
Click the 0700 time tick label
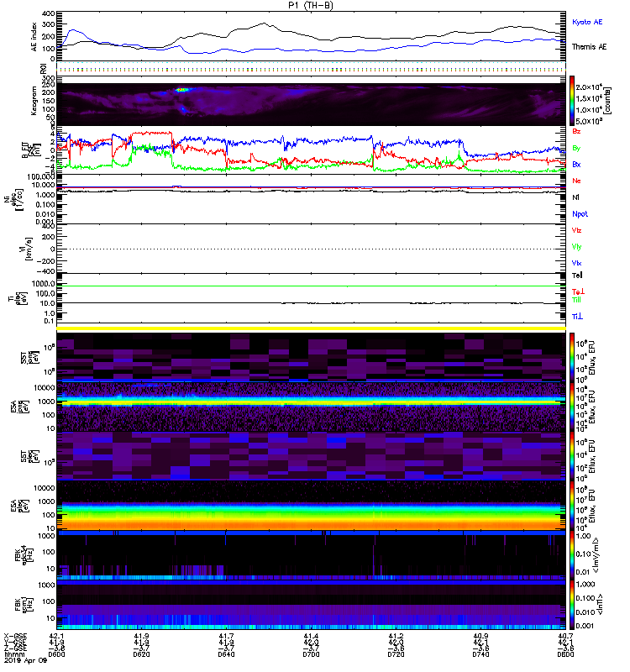tap(311, 654)
